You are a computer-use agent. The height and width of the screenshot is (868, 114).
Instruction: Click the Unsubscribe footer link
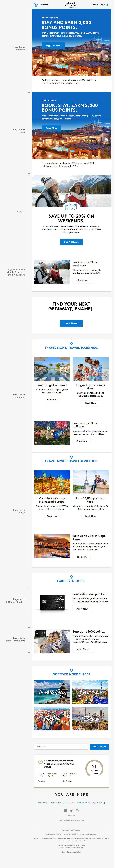(x=42, y=803)
